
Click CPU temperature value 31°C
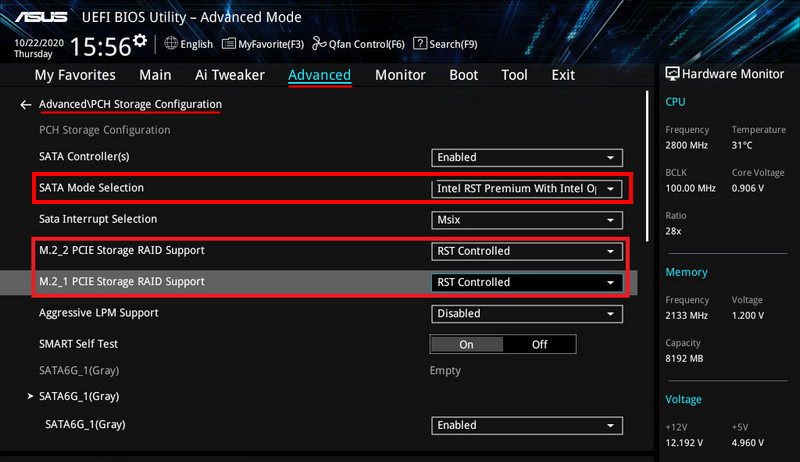(x=742, y=145)
